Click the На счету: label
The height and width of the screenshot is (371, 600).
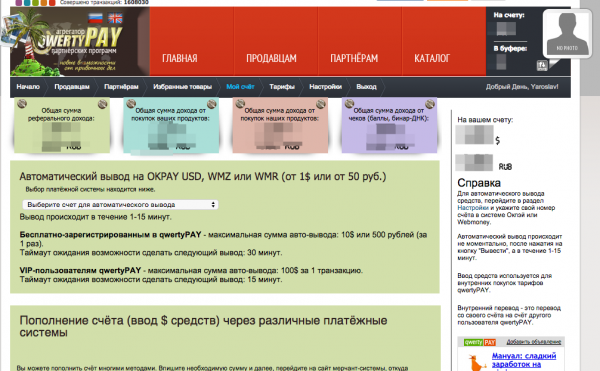[x=509, y=15]
